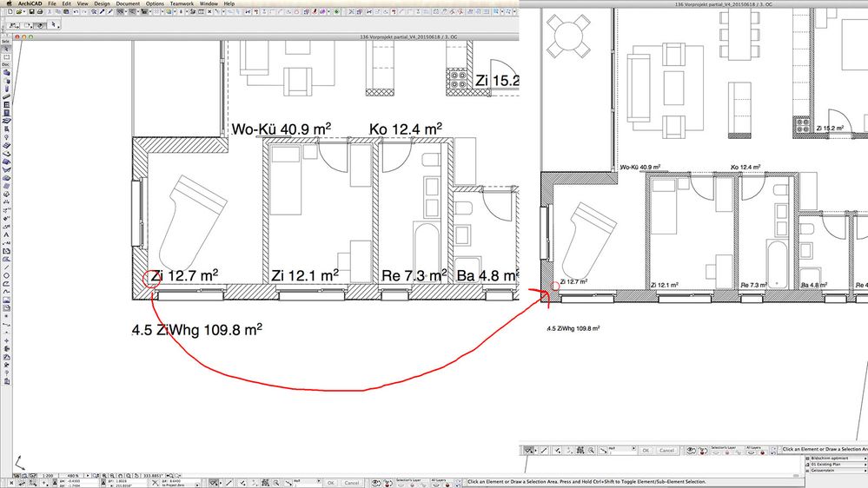Click the Save floppy disk icon
Viewport: 868px width, 488px height.
[31, 11]
